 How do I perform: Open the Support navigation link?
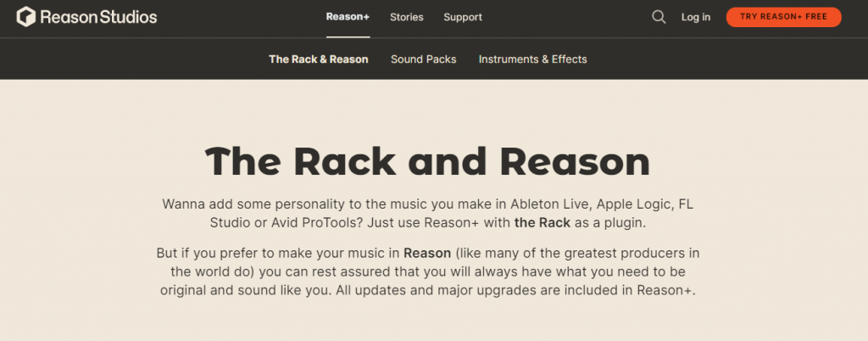[463, 17]
